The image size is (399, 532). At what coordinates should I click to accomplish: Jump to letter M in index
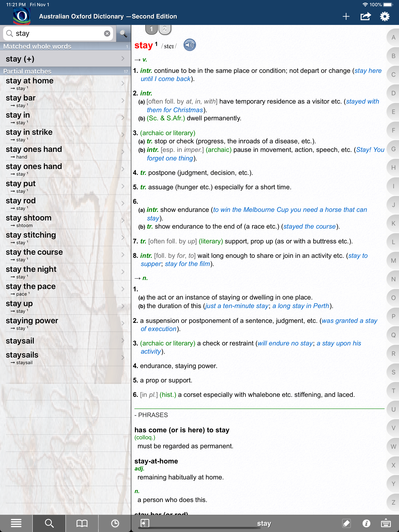[x=393, y=261]
